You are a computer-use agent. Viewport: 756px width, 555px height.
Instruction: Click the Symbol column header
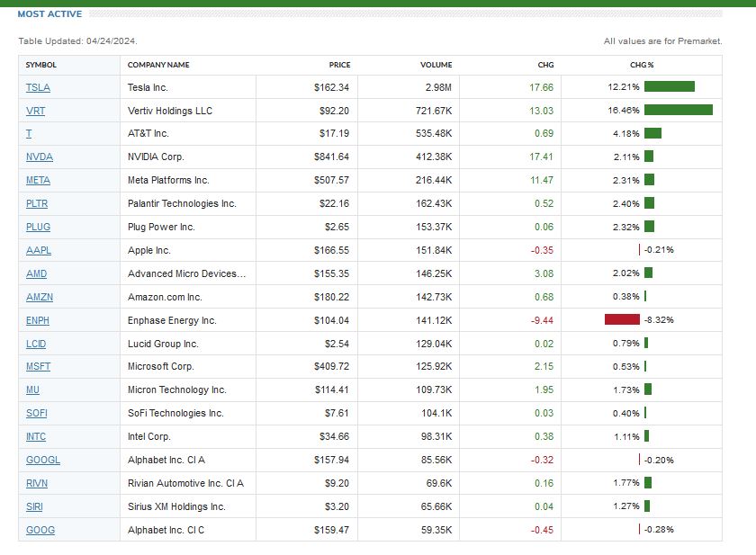(41, 65)
